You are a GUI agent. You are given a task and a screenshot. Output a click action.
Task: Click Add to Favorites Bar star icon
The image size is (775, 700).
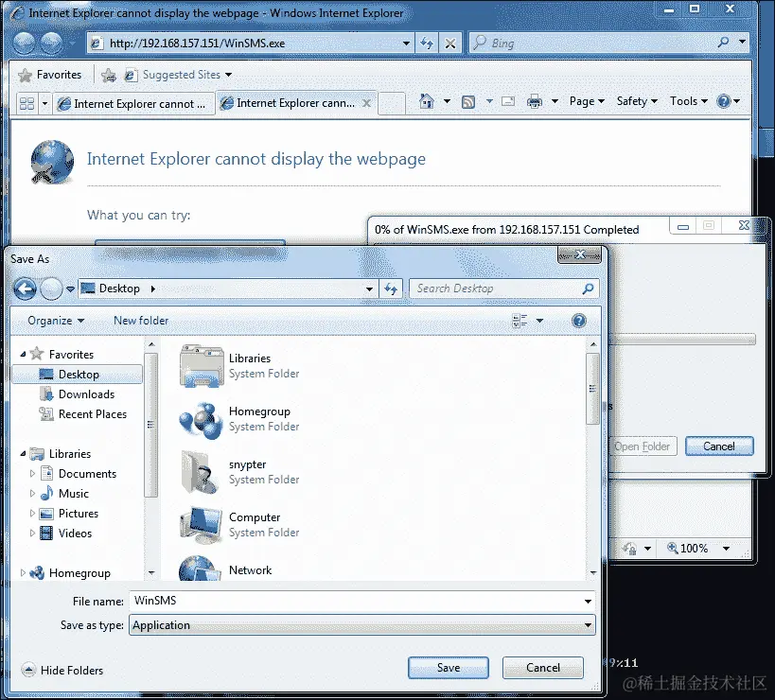click(x=109, y=75)
